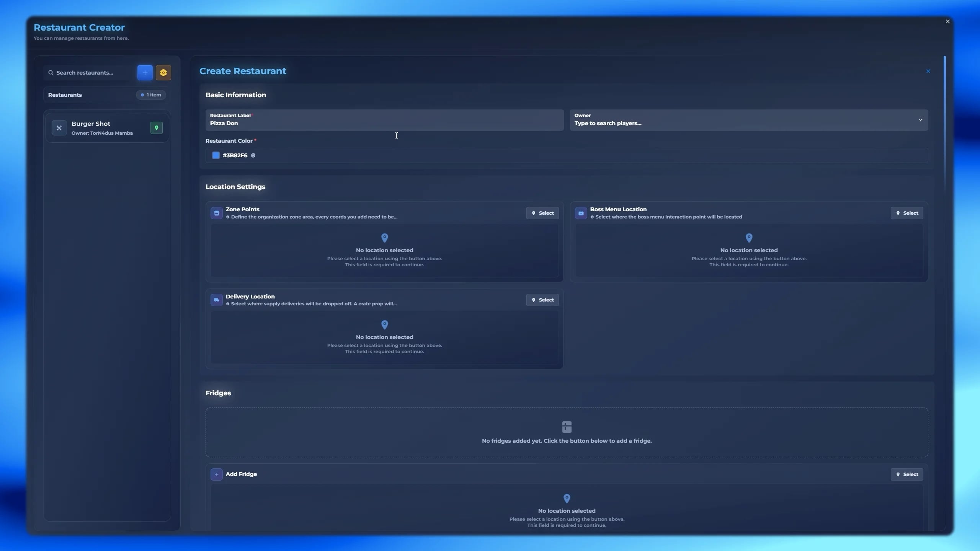Click the Delivery Location truck icon
Image resolution: width=980 pixels, height=551 pixels.
click(x=217, y=300)
